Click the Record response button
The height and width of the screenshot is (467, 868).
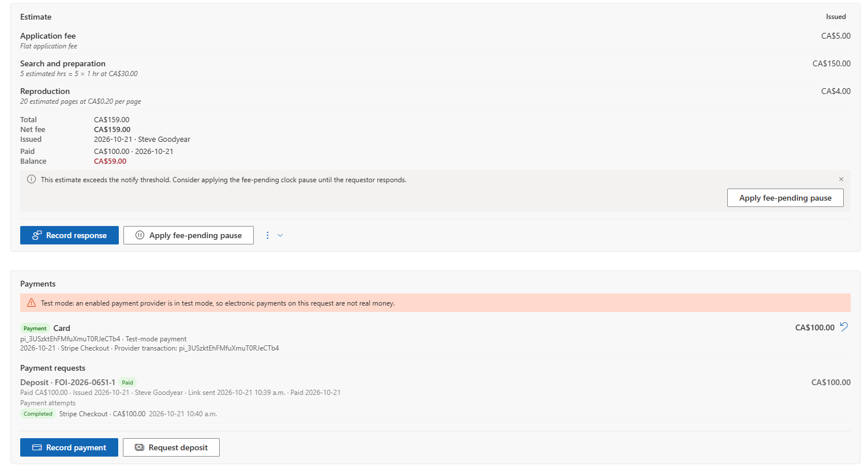tap(69, 235)
